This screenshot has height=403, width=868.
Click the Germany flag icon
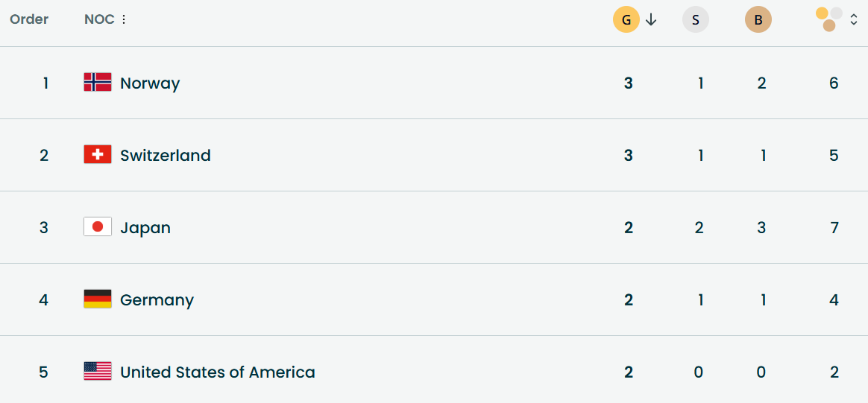[98, 299]
